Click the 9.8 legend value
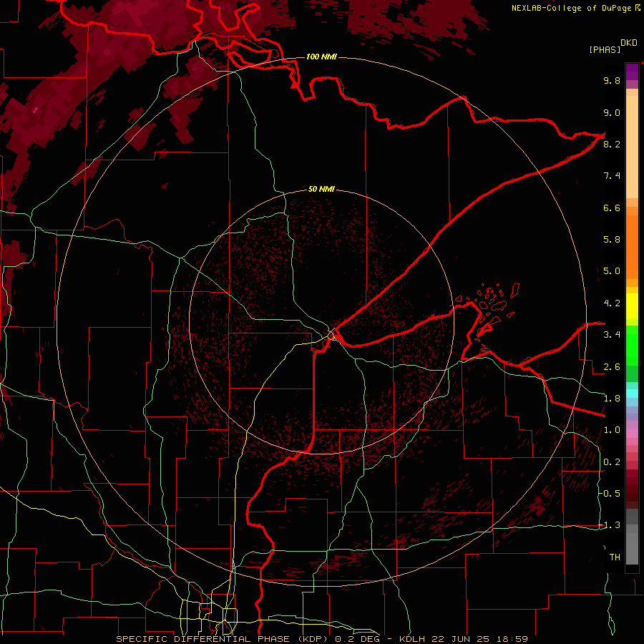The width and height of the screenshot is (644, 644). coord(612,80)
